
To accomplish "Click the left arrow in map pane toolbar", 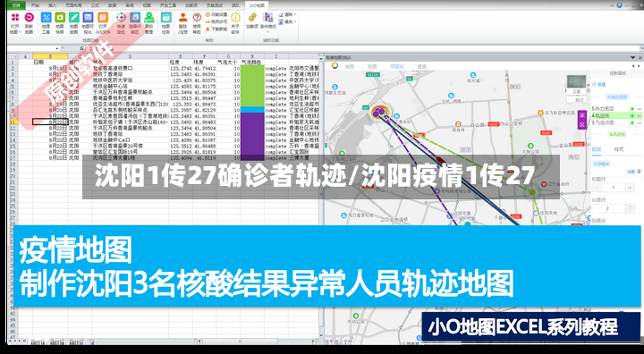I will pyautogui.click(x=633, y=66).
